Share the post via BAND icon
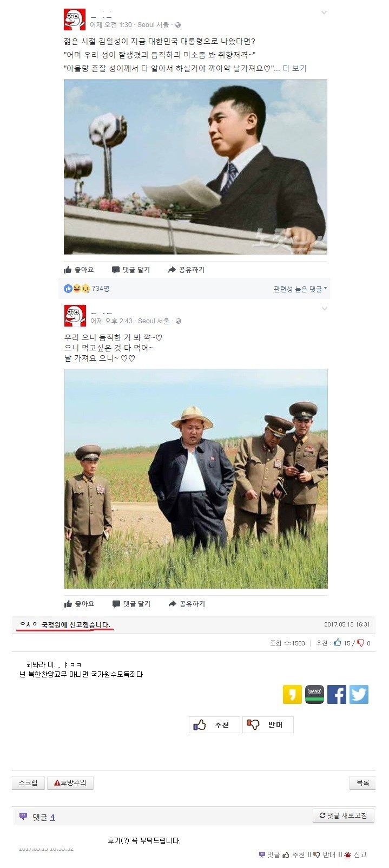 [314, 694]
